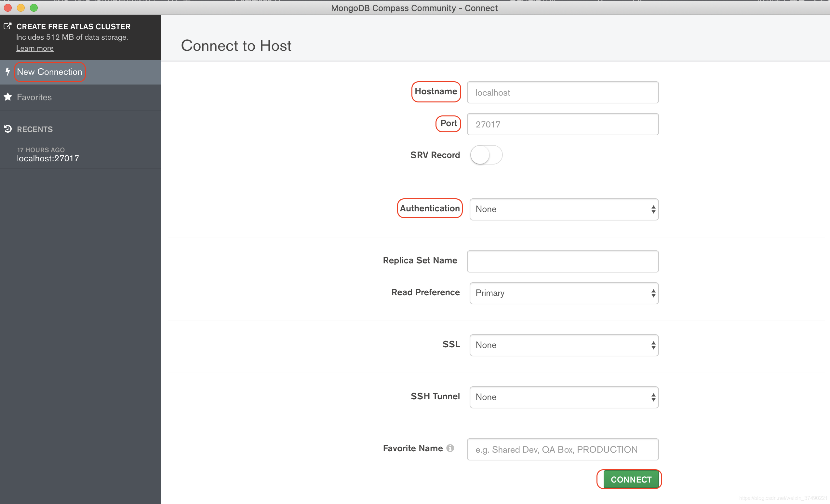This screenshot has width=830, height=504.
Task: Expand the Authentication dropdown menu
Action: 563,209
